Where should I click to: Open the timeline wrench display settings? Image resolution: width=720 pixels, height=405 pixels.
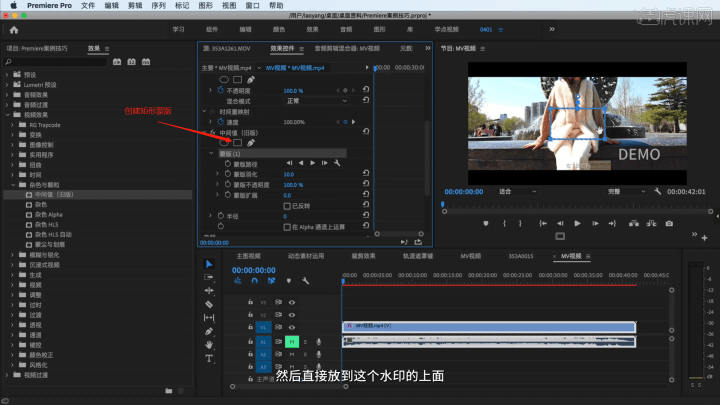click(305, 281)
